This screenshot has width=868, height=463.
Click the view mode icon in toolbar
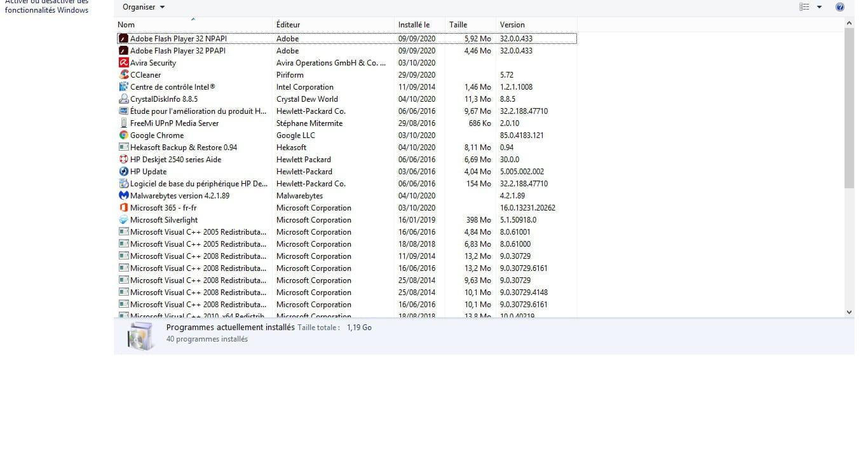coord(804,7)
